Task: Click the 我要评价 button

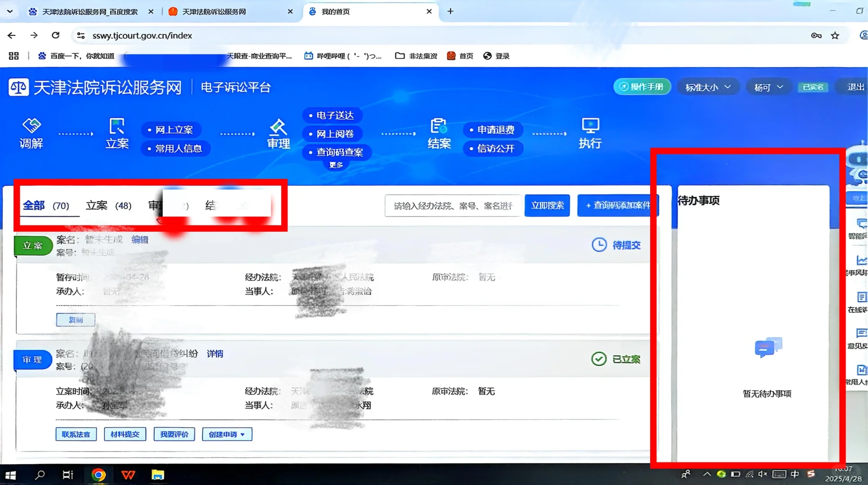Action: point(174,434)
